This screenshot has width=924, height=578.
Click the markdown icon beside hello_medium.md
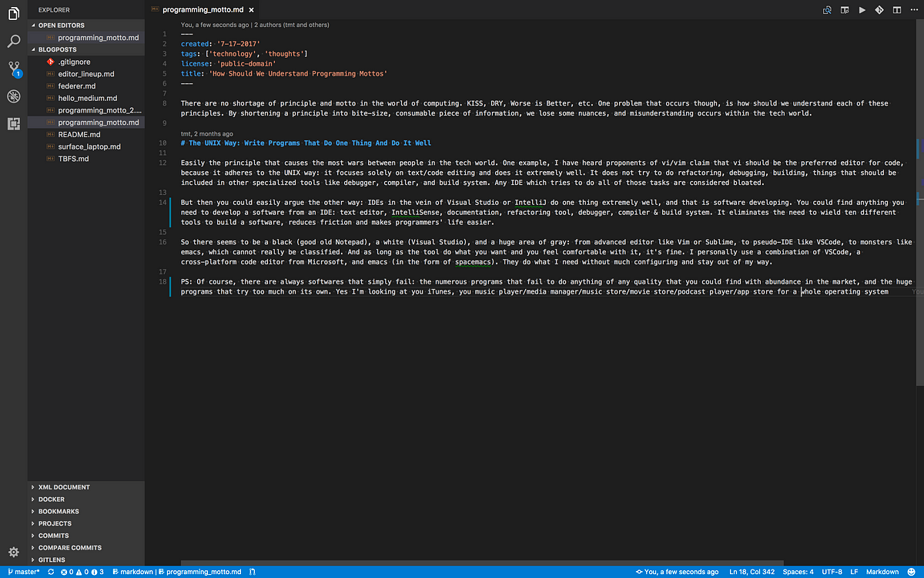50,98
